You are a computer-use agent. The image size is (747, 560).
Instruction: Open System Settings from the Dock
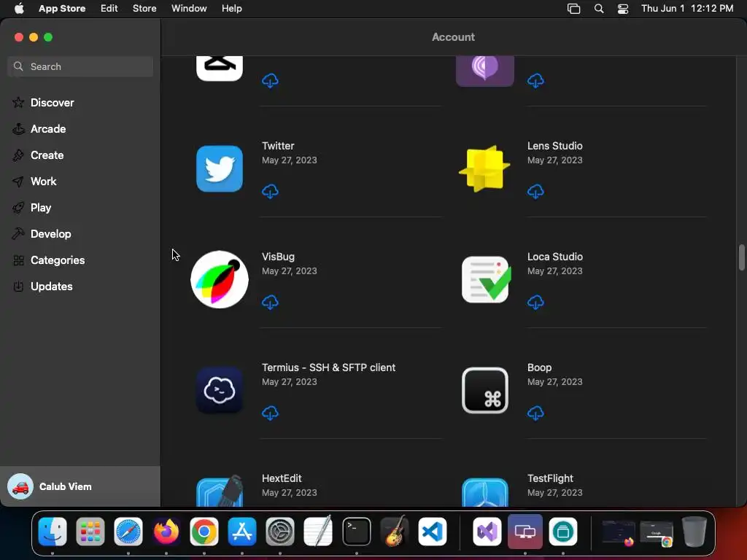point(279,532)
